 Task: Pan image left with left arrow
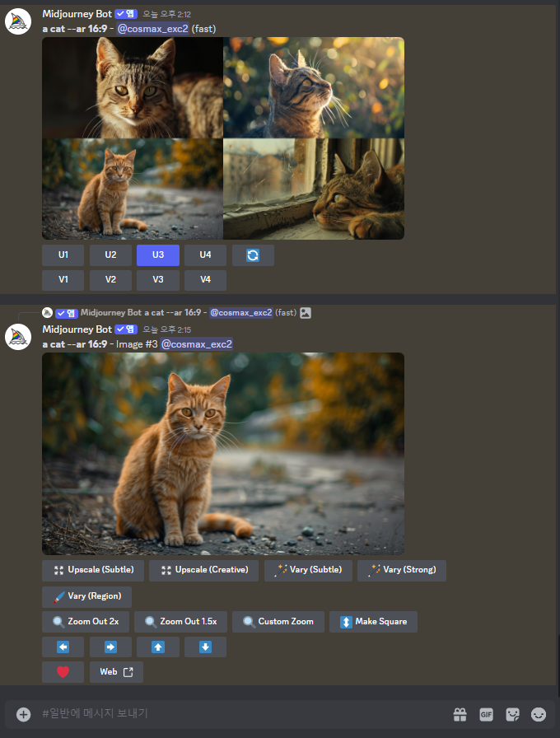63,647
